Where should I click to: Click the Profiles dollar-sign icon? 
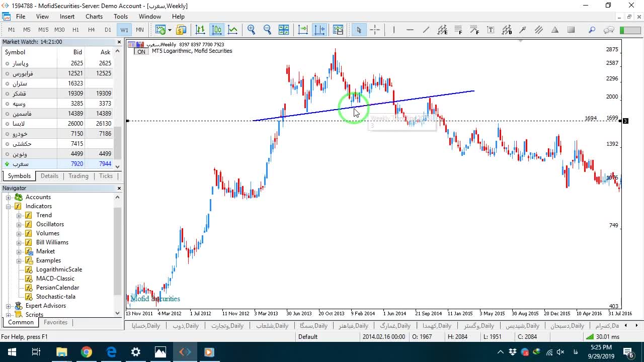point(181,30)
